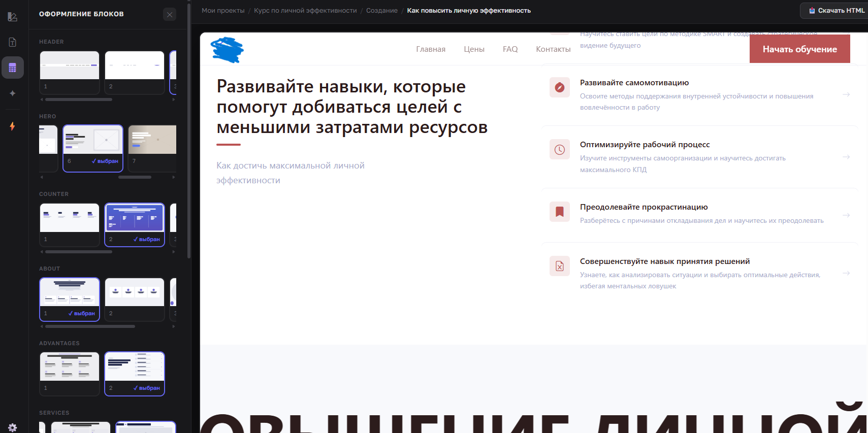868x433 pixels.
Task: Open Создание breadcrumb
Action: click(x=382, y=11)
